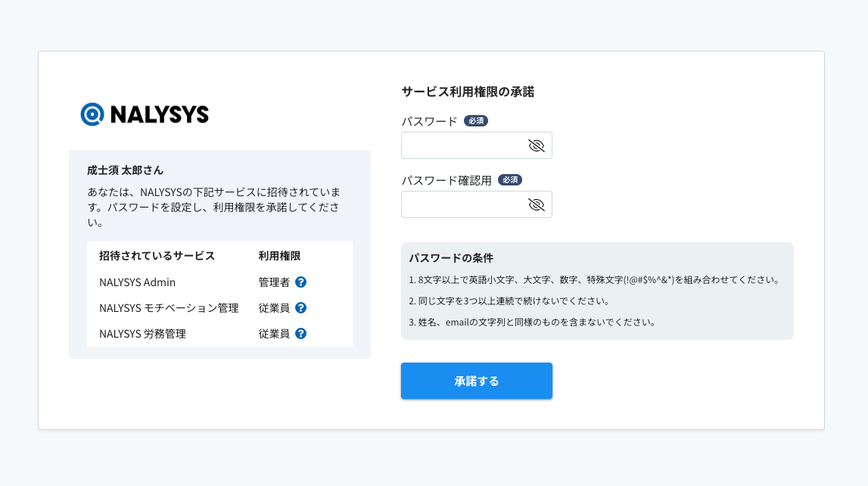This screenshot has width=868, height=486.
Task: Click condition 2 about 同じ文字を3つ以上連続
Action: (509, 301)
